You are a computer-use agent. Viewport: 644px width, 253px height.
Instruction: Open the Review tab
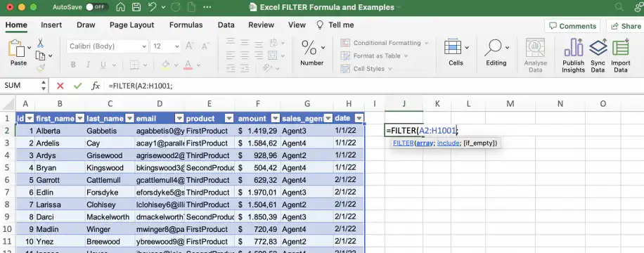(262, 25)
